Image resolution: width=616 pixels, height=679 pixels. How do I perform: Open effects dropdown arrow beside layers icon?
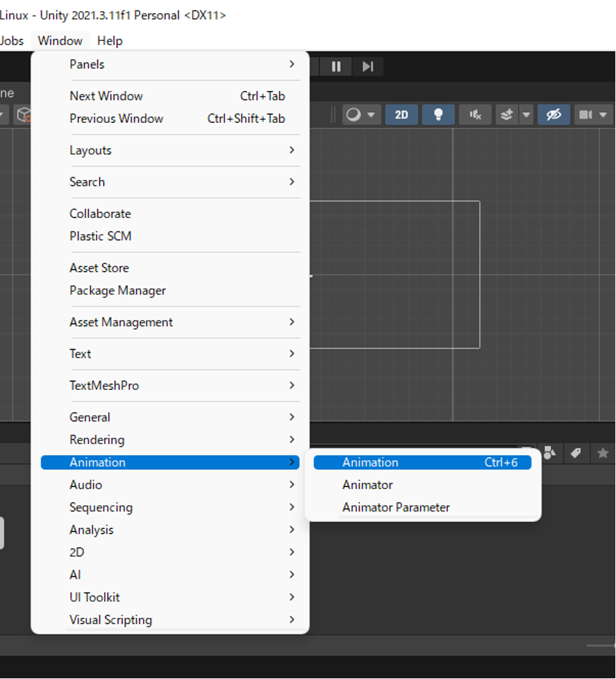pos(526,115)
